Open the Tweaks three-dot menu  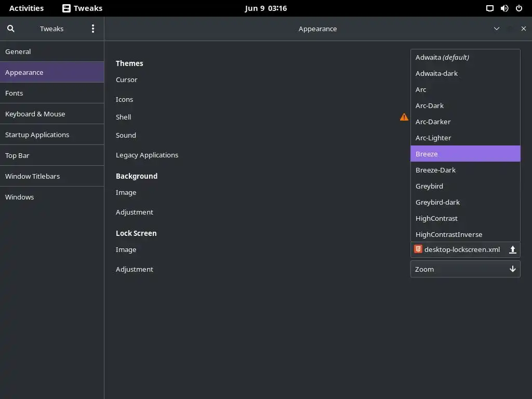(93, 29)
